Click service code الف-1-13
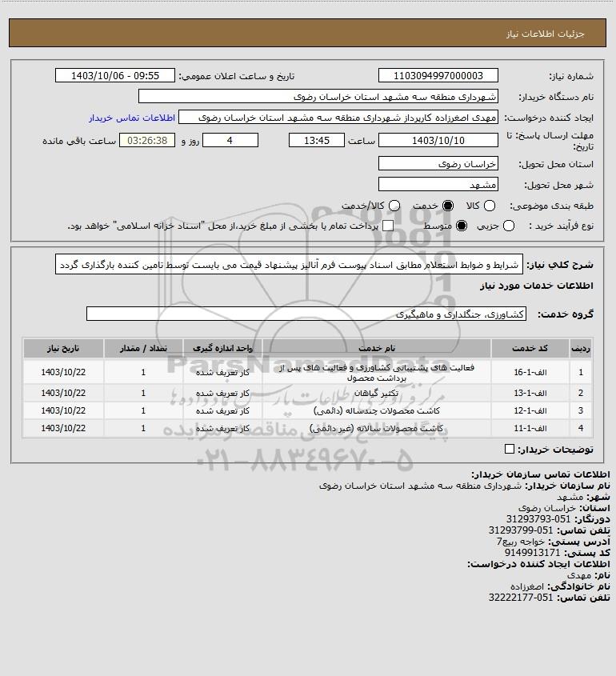Image resolution: width=616 pixels, height=676 pixels. (530, 393)
